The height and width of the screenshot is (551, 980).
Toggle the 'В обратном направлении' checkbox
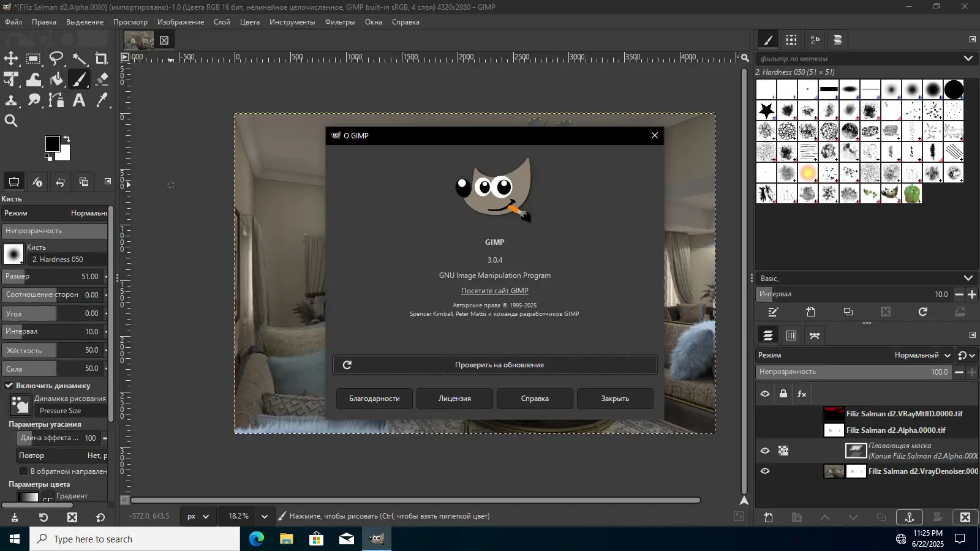(x=23, y=471)
